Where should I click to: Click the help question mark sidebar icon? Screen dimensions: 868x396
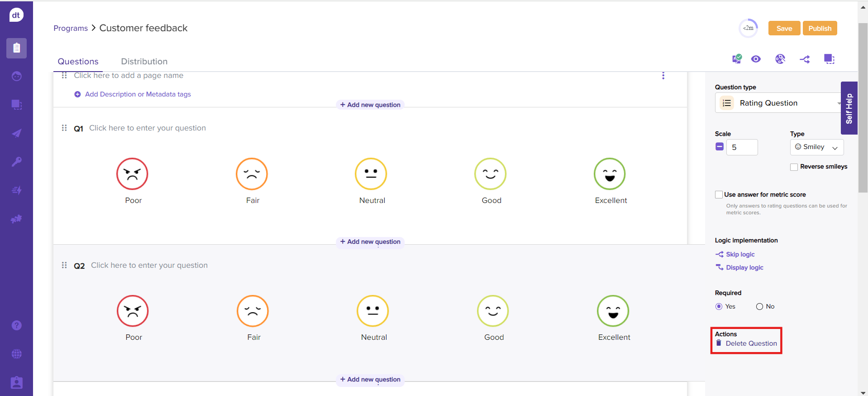click(x=17, y=325)
